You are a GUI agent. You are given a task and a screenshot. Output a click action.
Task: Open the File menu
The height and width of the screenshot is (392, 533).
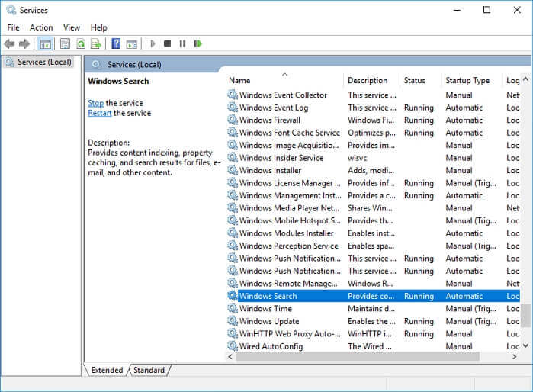[x=13, y=27]
